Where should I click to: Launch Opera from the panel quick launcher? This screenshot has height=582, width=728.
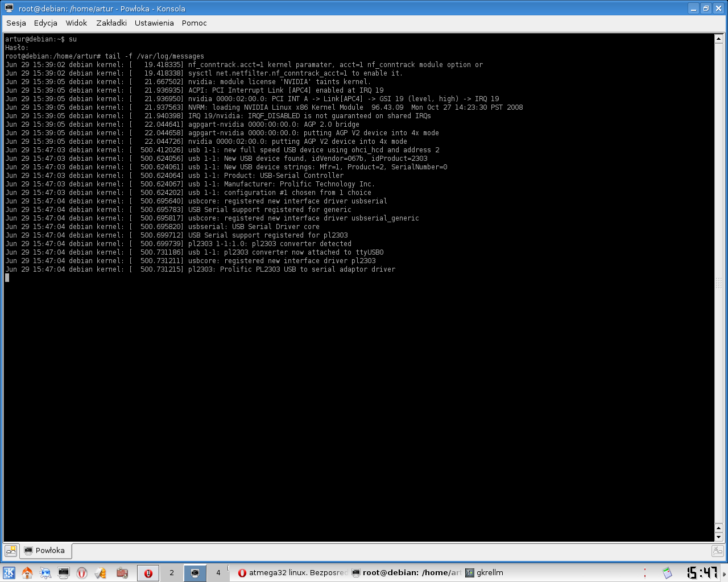[82, 573]
